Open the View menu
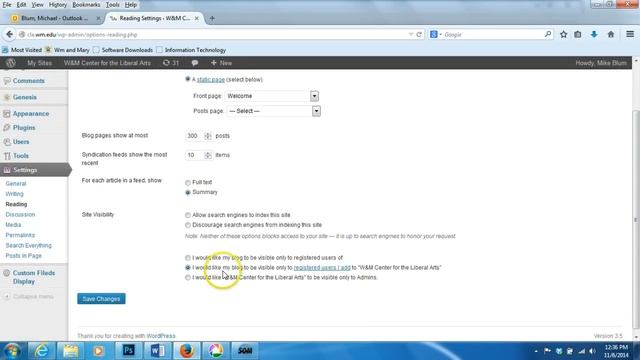The height and width of the screenshot is (360, 640). [x=38, y=5]
